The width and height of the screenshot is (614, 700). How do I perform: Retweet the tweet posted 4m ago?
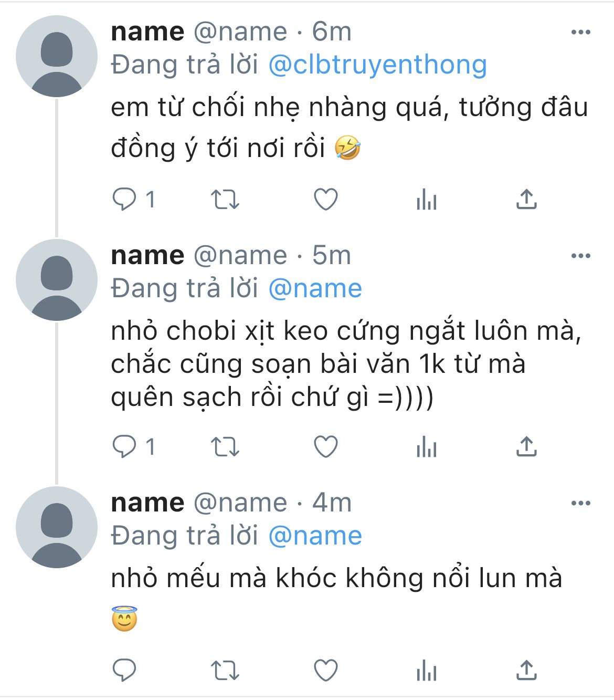pos(225,670)
